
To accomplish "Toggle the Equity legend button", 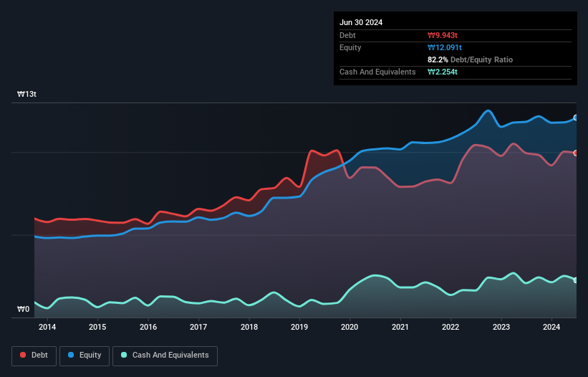I will (85, 355).
